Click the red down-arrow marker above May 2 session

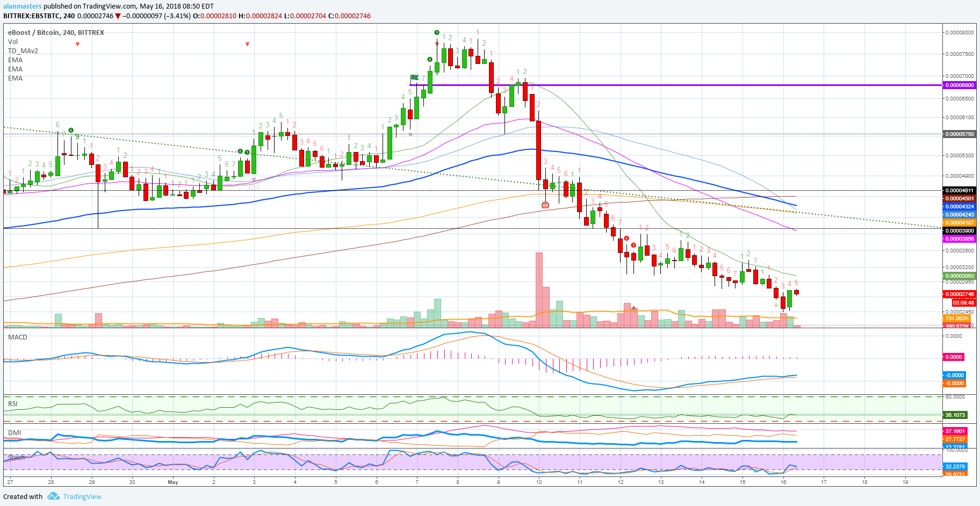(x=247, y=44)
